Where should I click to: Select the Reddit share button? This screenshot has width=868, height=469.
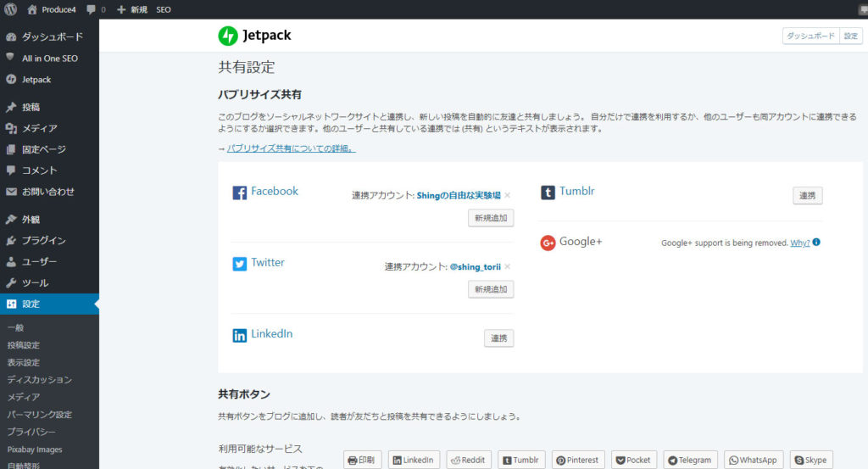[x=469, y=461]
